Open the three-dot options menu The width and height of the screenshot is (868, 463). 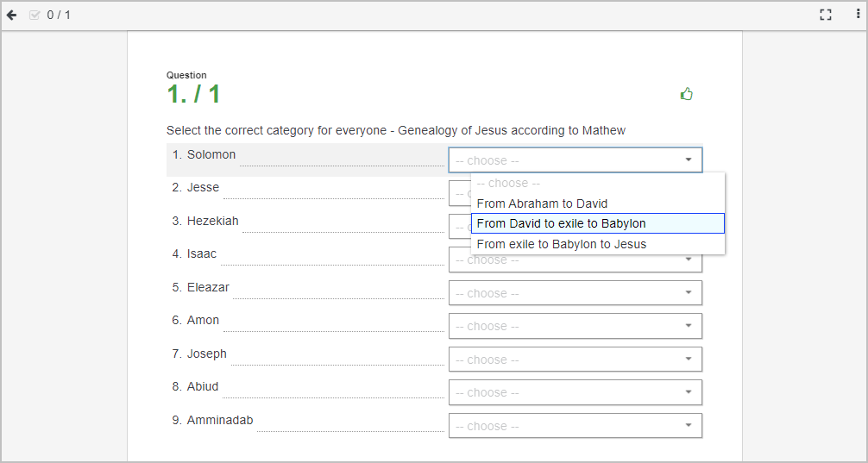click(858, 15)
